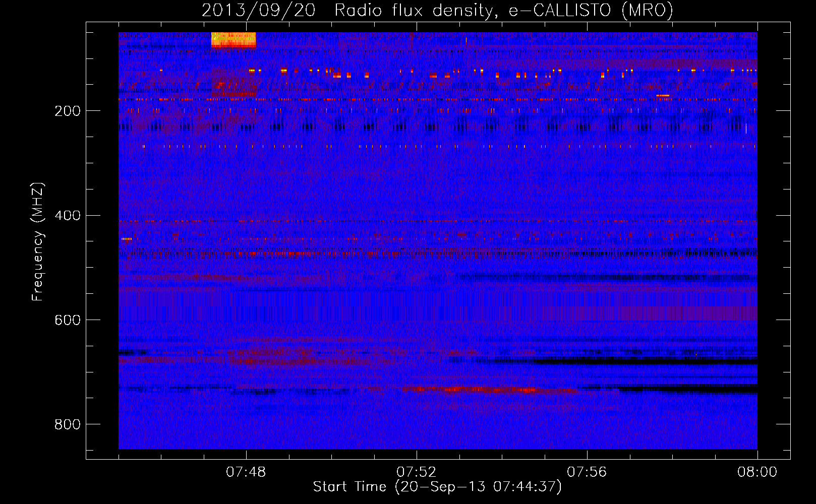Click the 600 frequency tick label
Image resolution: width=816 pixels, height=504 pixels.
(x=68, y=320)
